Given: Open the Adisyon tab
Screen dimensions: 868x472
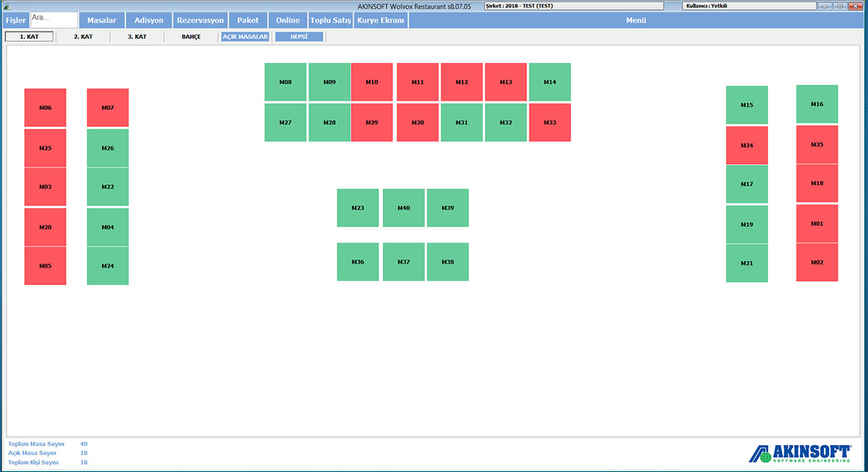Looking at the screenshot, I should [x=149, y=20].
